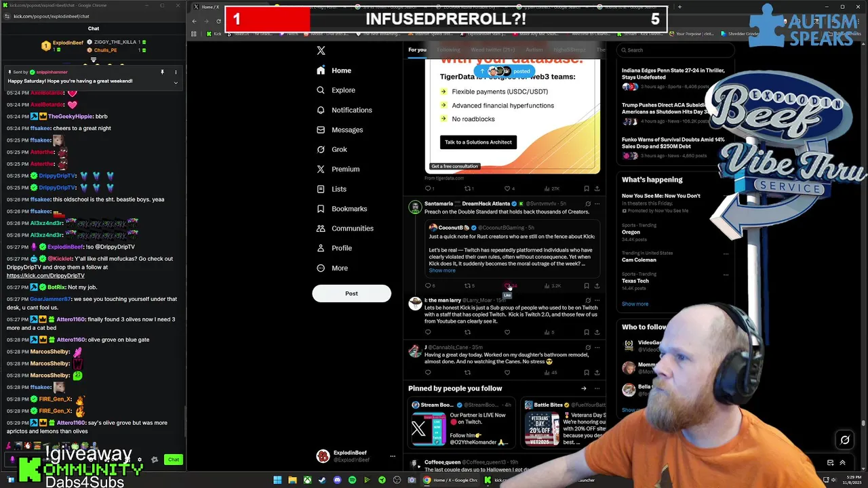Image resolution: width=868 pixels, height=488 pixels.
Task: Reply to the Cannabis_Cane post
Action: pos(428,372)
